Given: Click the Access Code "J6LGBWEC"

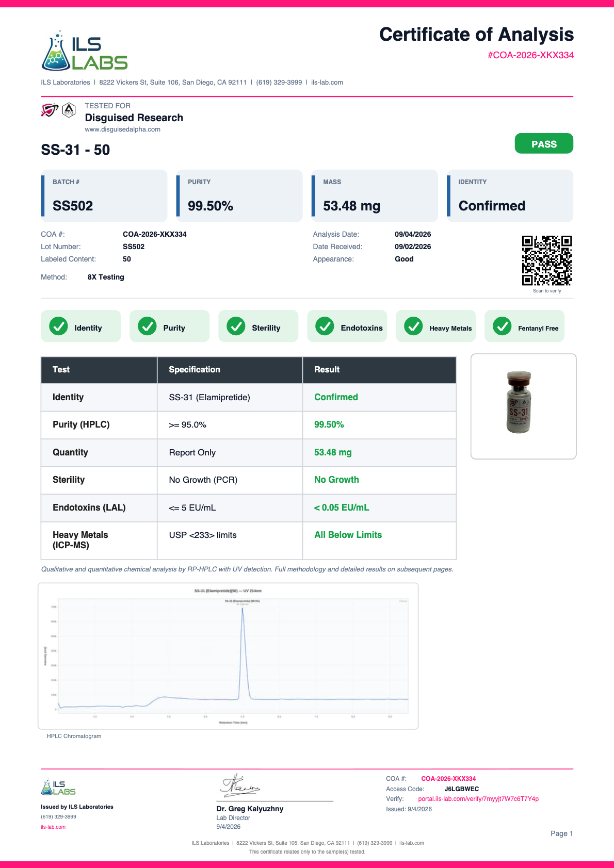Looking at the screenshot, I should click(461, 789).
